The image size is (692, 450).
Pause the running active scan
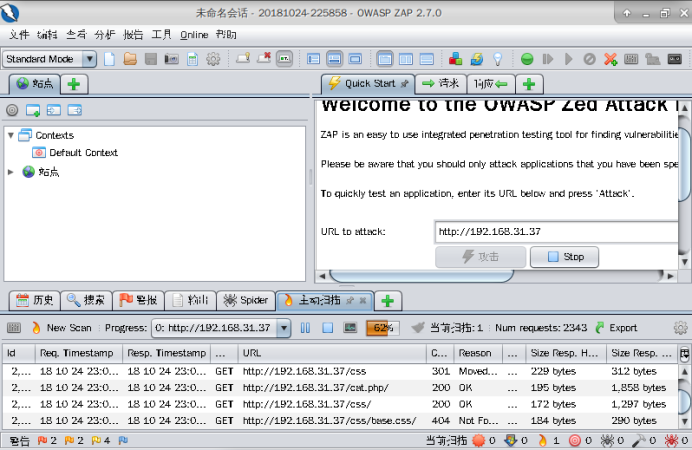pyautogui.click(x=305, y=328)
